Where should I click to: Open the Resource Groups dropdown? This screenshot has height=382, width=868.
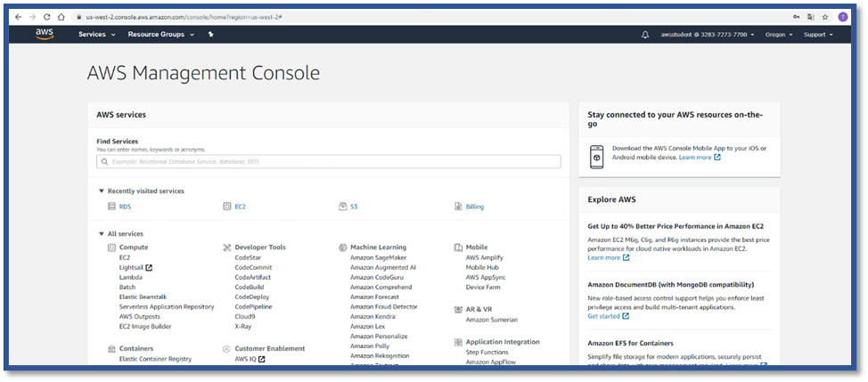point(161,34)
